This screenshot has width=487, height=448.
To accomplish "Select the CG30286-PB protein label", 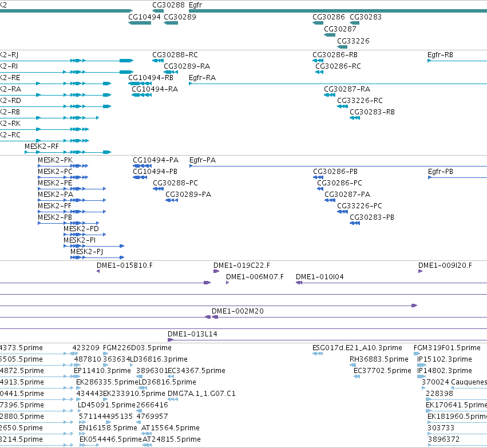I will coord(335,172).
